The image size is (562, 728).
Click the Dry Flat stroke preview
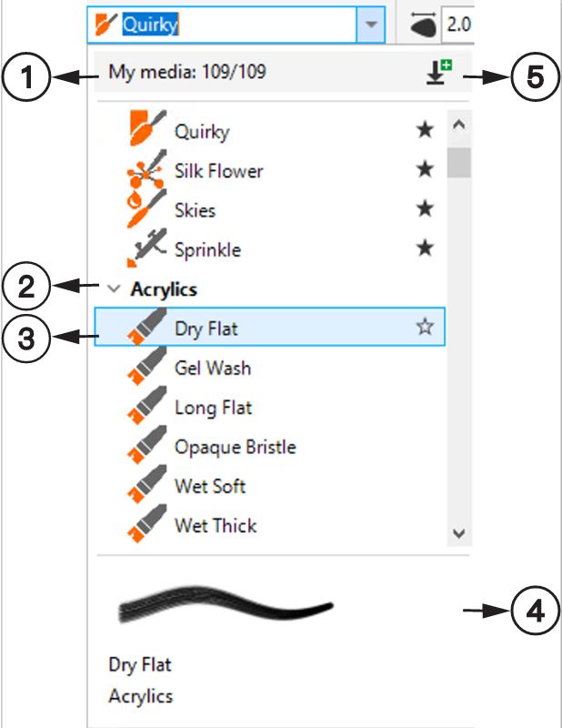pos(226,603)
